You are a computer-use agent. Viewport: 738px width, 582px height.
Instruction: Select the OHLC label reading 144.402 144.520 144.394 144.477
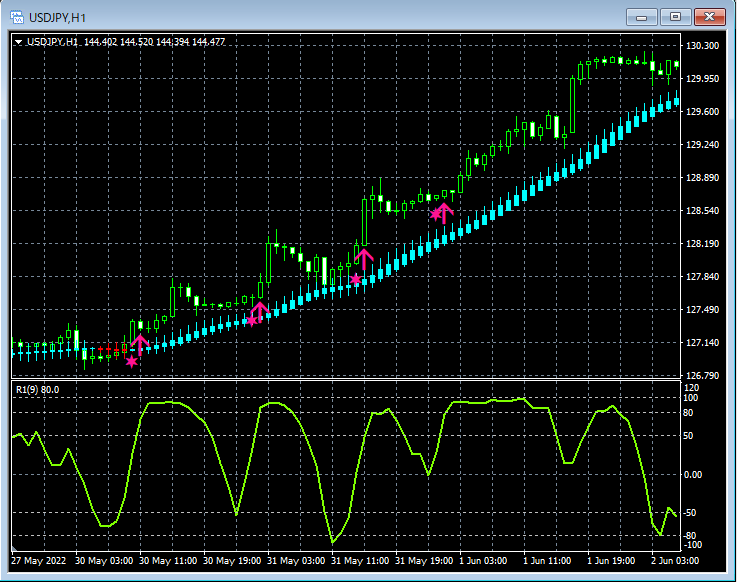click(154, 42)
